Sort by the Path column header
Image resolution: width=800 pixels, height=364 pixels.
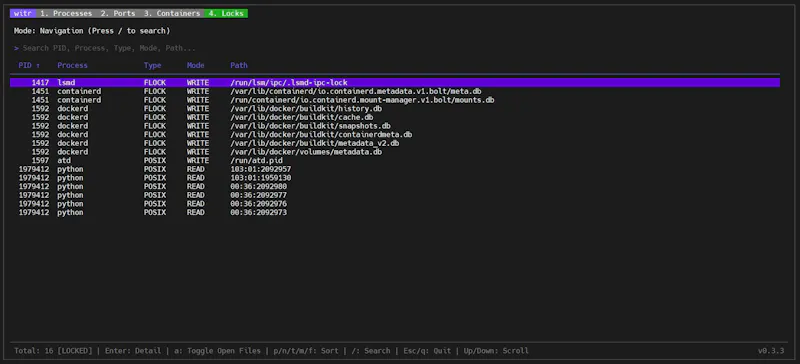point(239,65)
